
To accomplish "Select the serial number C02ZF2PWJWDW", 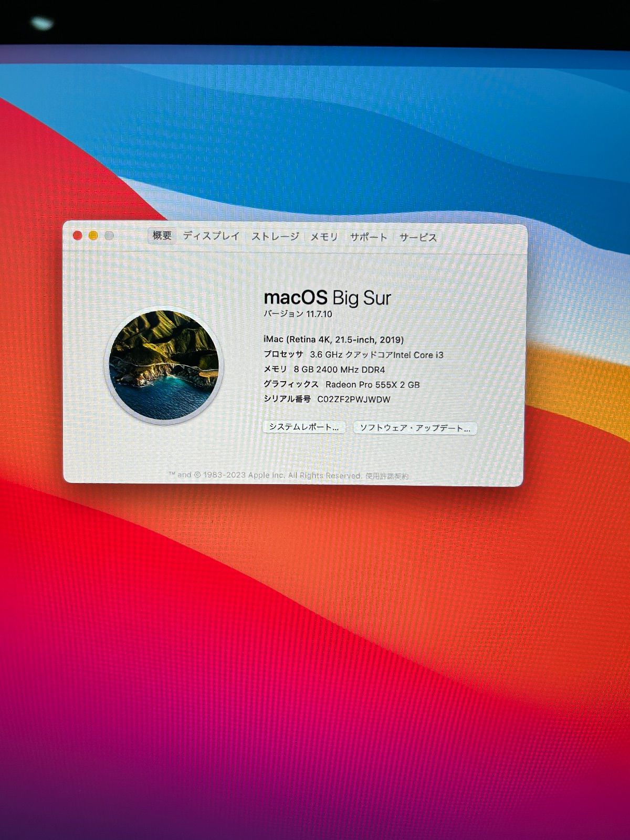I will click(354, 399).
